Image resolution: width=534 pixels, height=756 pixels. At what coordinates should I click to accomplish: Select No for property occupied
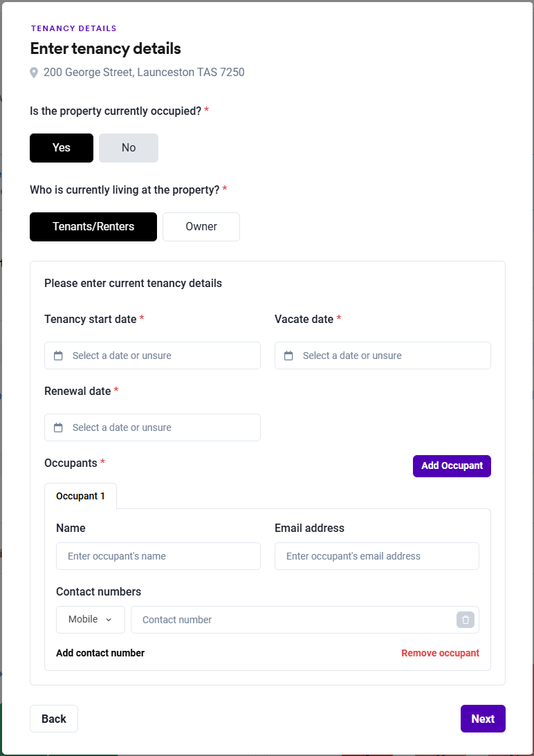click(x=129, y=148)
